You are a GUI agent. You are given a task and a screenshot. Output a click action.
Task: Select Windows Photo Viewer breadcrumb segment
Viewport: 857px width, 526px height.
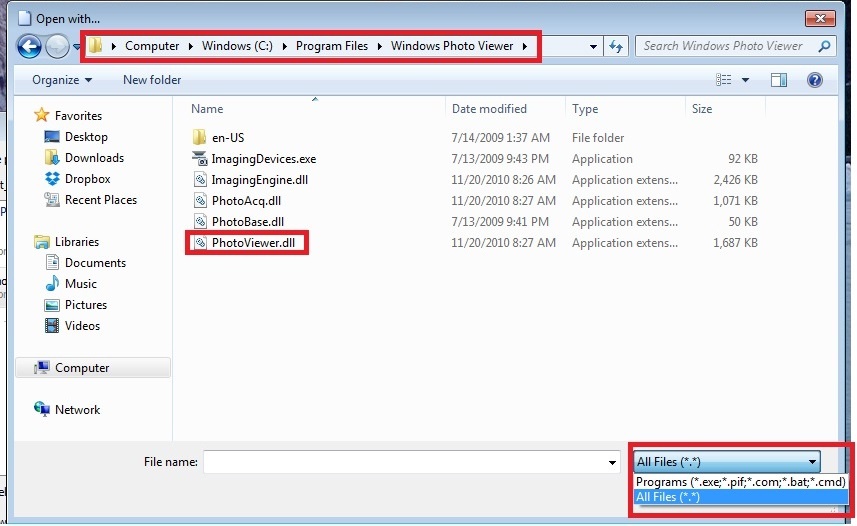click(x=451, y=46)
